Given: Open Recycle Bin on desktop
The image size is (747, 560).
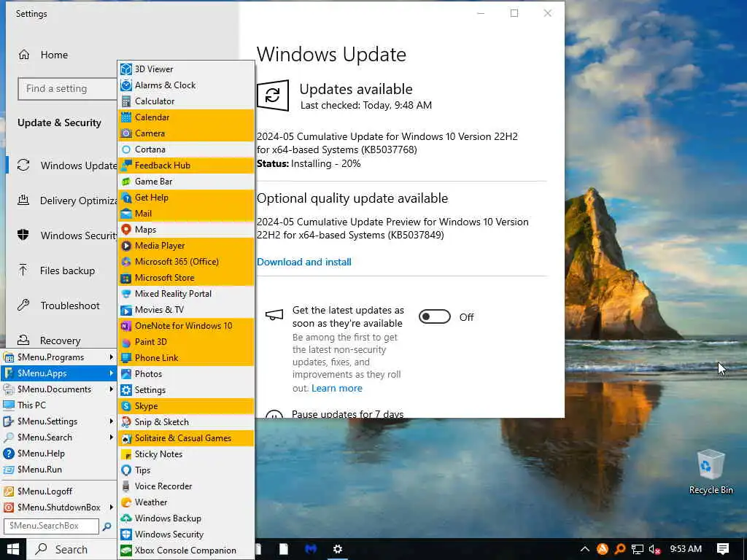Looking at the screenshot, I should (x=711, y=472).
